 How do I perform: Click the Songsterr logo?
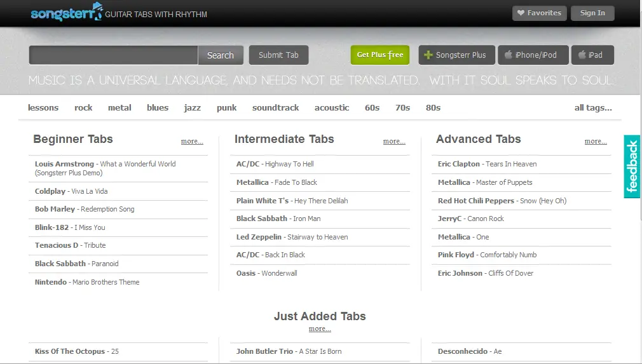(x=66, y=12)
